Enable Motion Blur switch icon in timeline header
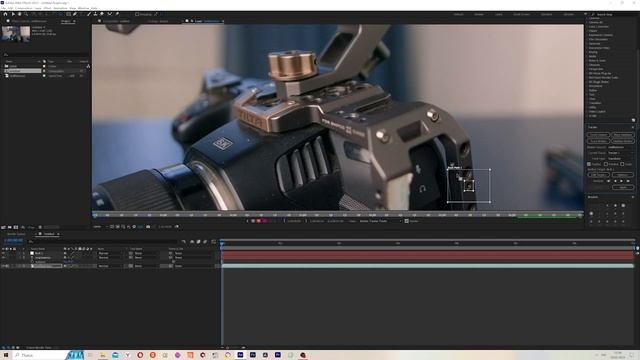The height and width of the screenshot is (360, 640). (205, 242)
